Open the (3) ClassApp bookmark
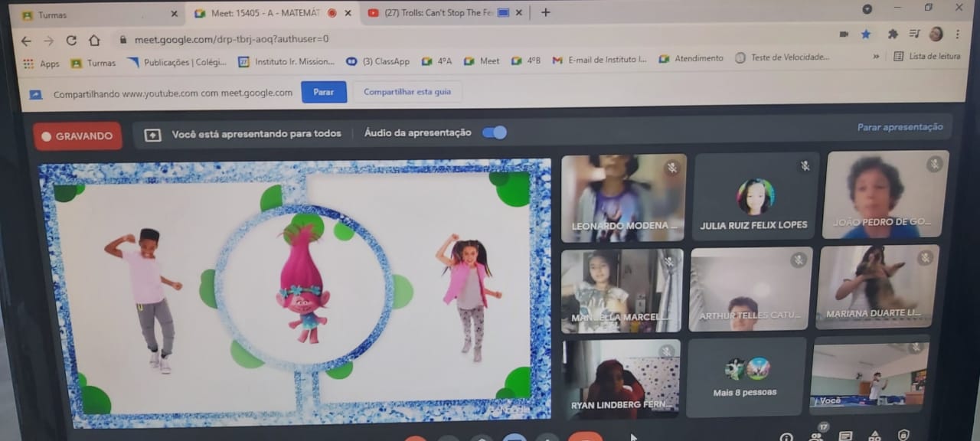This screenshot has height=441, width=980. (378, 61)
